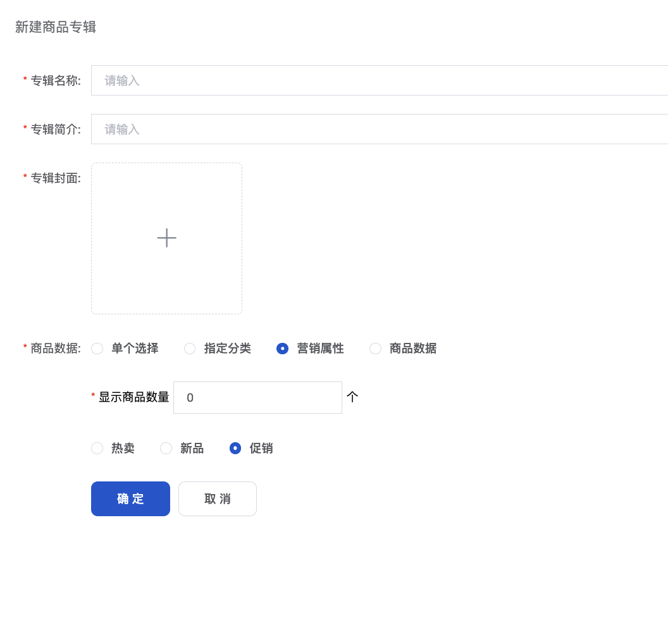Click the 个 unit text after quantity

[352, 397]
